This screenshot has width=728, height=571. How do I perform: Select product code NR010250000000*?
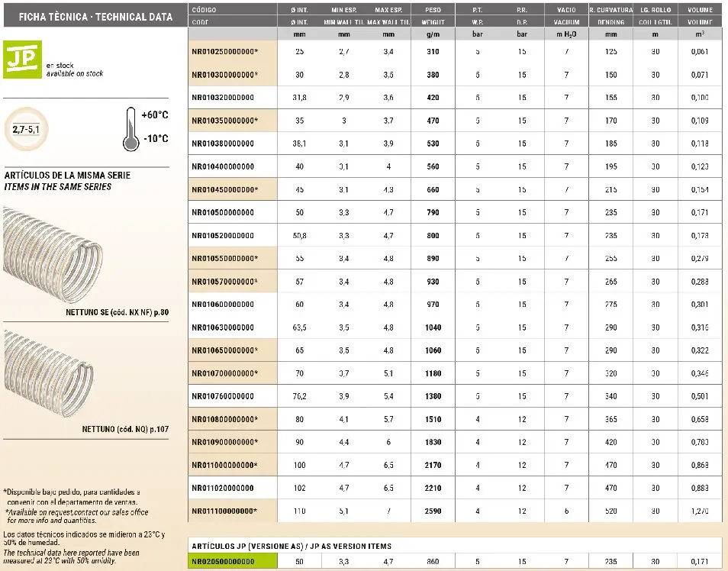click(x=226, y=52)
